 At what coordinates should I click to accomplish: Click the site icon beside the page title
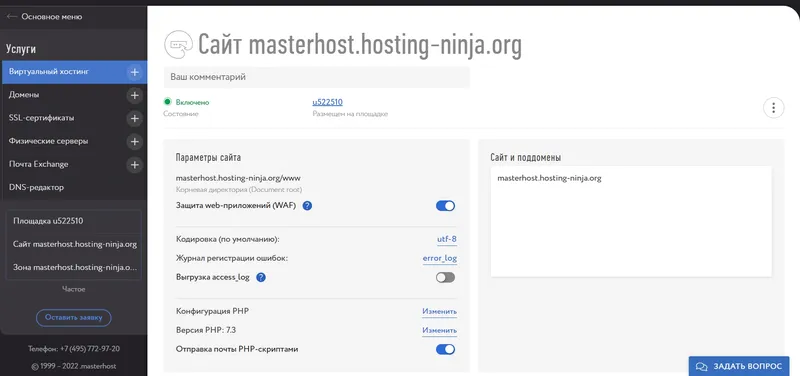pyautogui.click(x=179, y=45)
